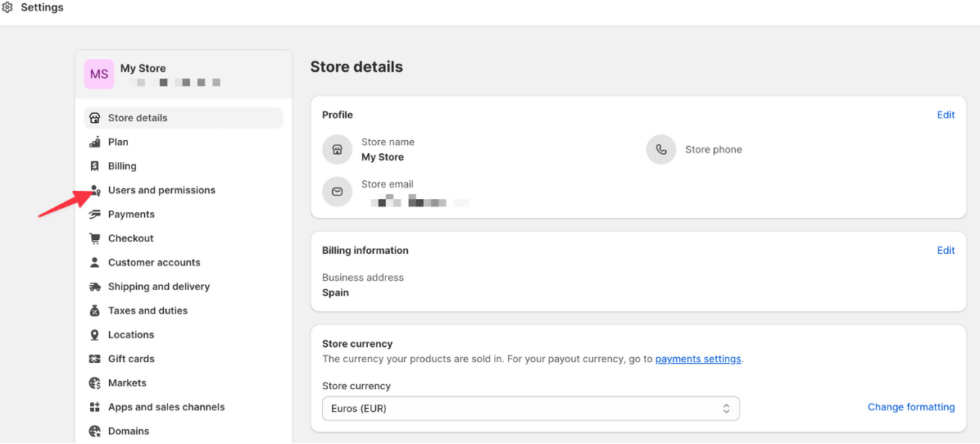Click the Locations pin icon

pos(94,335)
